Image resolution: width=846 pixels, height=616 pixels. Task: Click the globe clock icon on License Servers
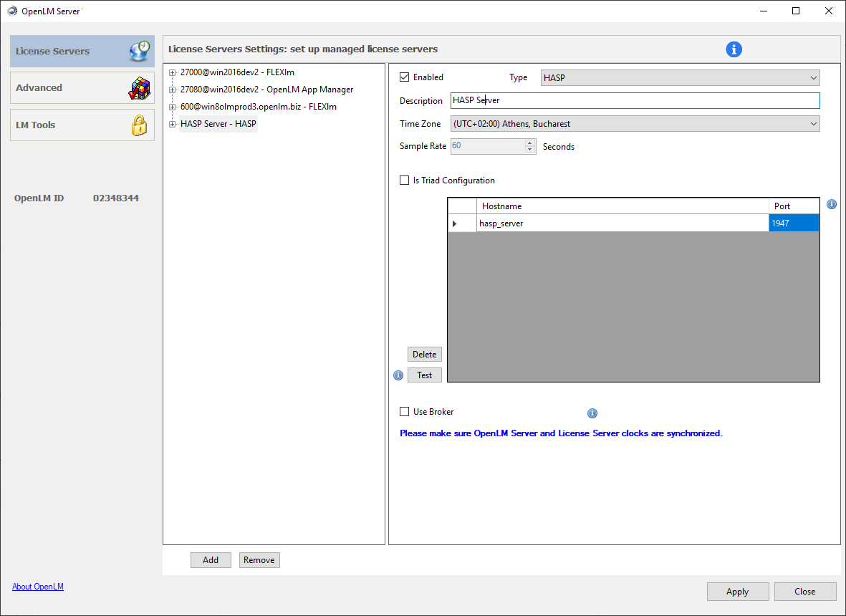click(x=139, y=51)
